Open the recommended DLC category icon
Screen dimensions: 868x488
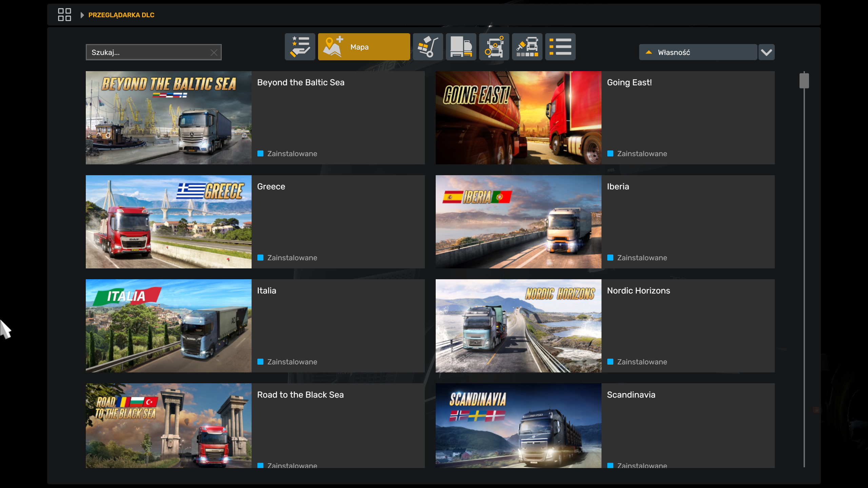(300, 47)
